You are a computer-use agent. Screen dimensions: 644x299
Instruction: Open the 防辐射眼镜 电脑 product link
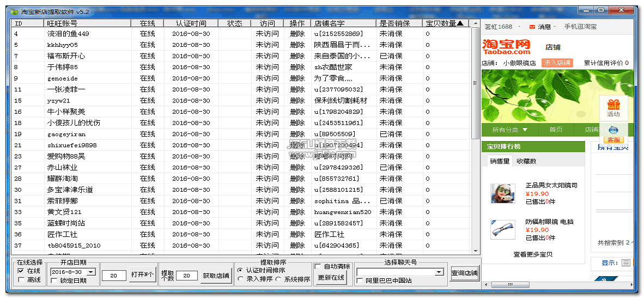pyautogui.click(x=550, y=222)
